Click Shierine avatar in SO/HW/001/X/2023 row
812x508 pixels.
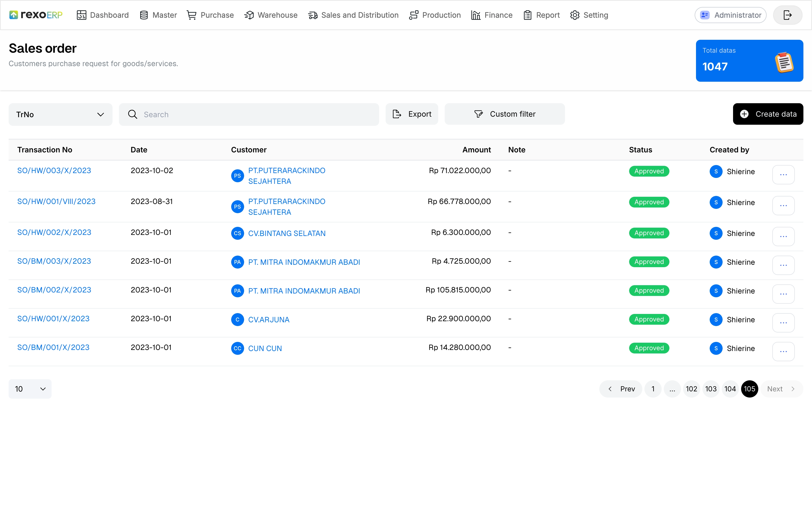pyautogui.click(x=716, y=320)
